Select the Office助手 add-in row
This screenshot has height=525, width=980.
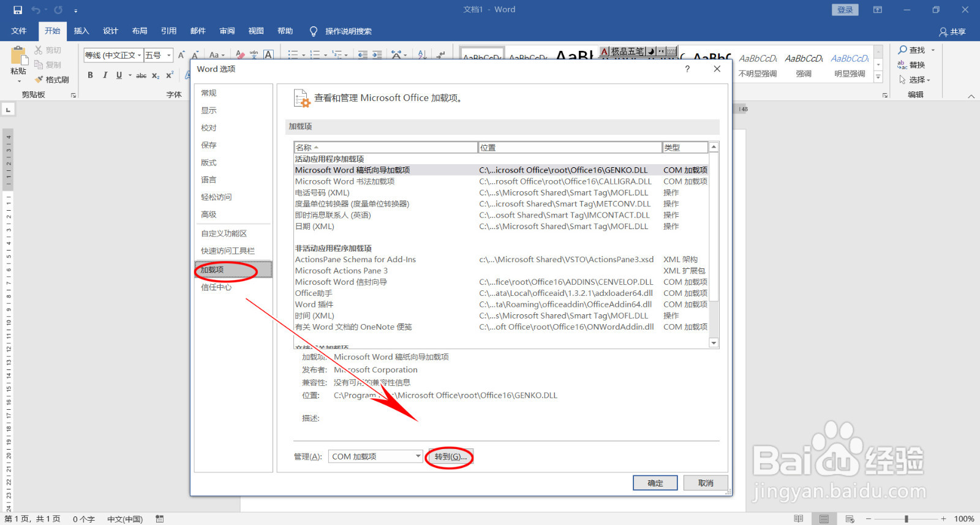click(x=501, y=293)
